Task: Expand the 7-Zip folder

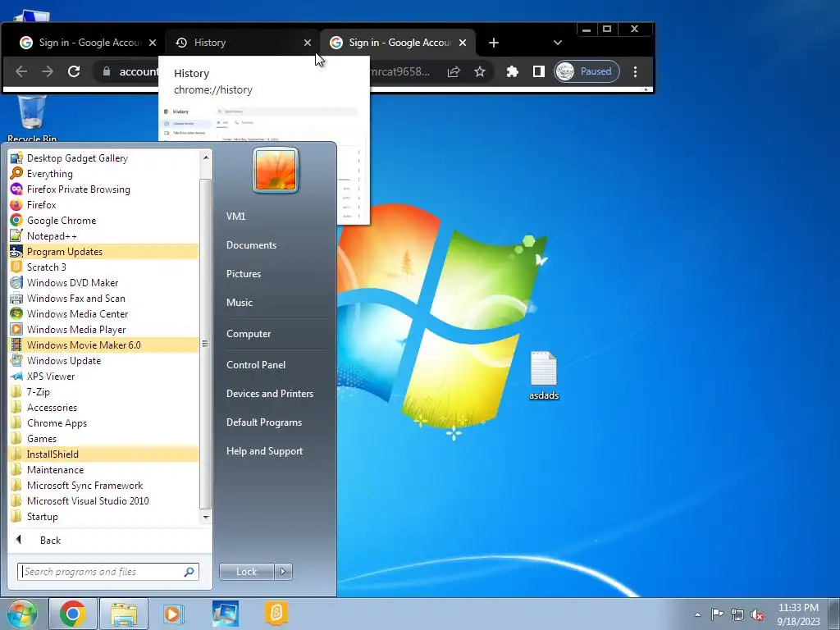Action: (x=104, y=391)
